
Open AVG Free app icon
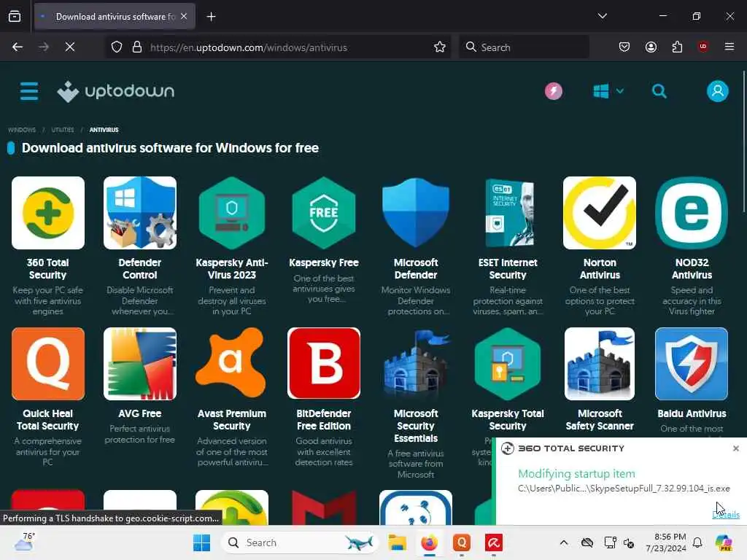[140, 364]
